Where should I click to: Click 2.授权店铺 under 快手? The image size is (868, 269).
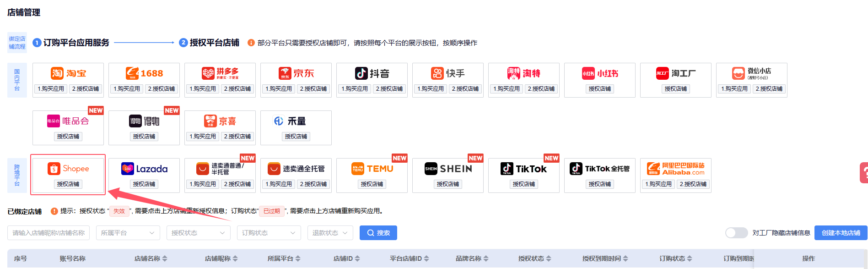tap(465, 88)
